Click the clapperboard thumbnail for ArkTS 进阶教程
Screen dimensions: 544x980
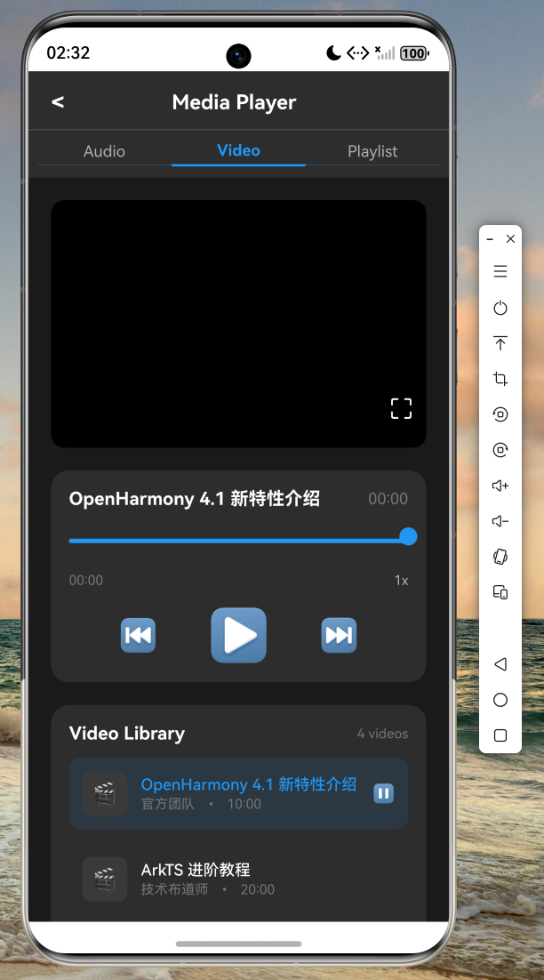point(105,879)
